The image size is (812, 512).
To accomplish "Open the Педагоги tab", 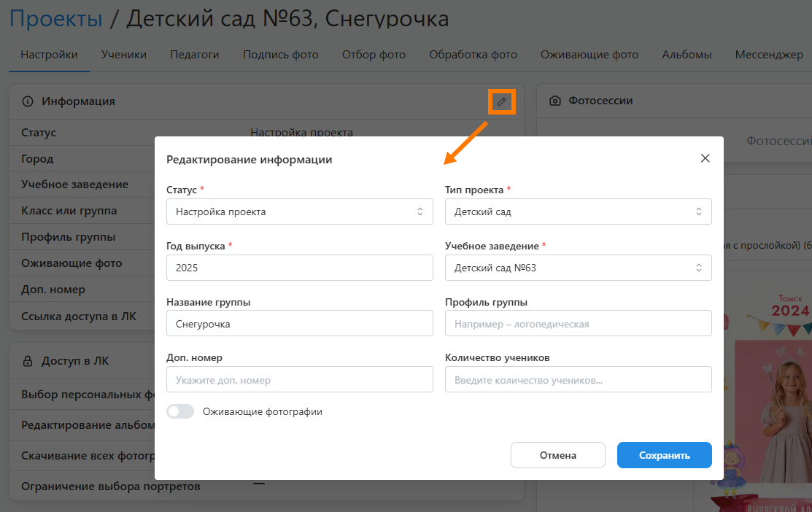I will tap(195, 55).
